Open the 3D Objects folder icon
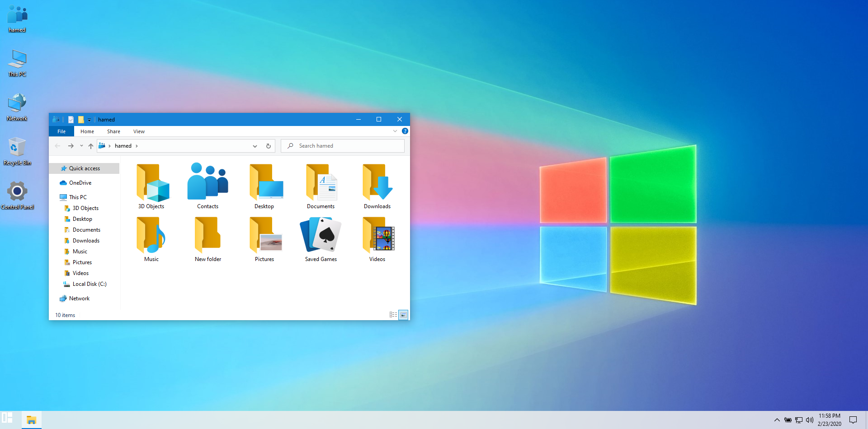Image resolution: width=868 pixels, height=429 pixels. click(x=152, y=183)
